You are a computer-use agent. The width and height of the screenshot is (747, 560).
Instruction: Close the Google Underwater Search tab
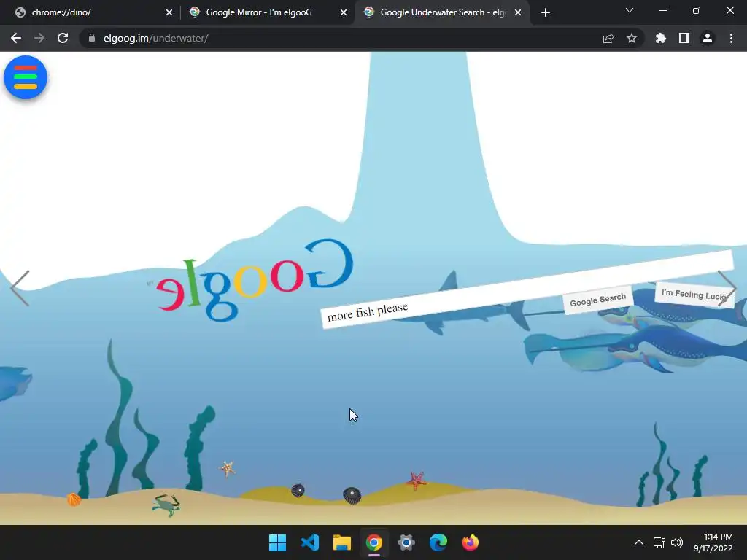click(x=518, y=12)
